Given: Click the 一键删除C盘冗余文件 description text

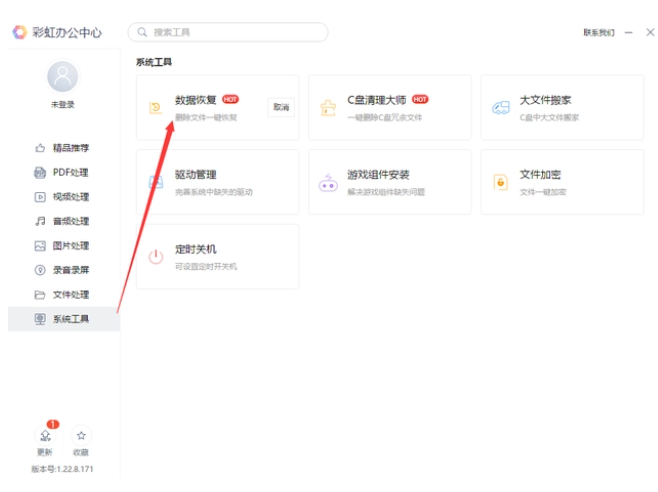Looking at the screenshot, I should (x=385, y=118).
